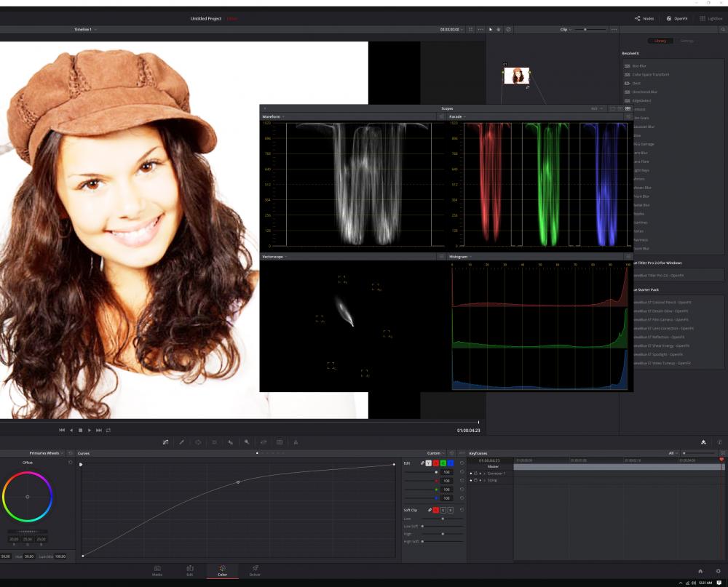
Task: Open the Blur palette icon
Action: coord(230,442)
